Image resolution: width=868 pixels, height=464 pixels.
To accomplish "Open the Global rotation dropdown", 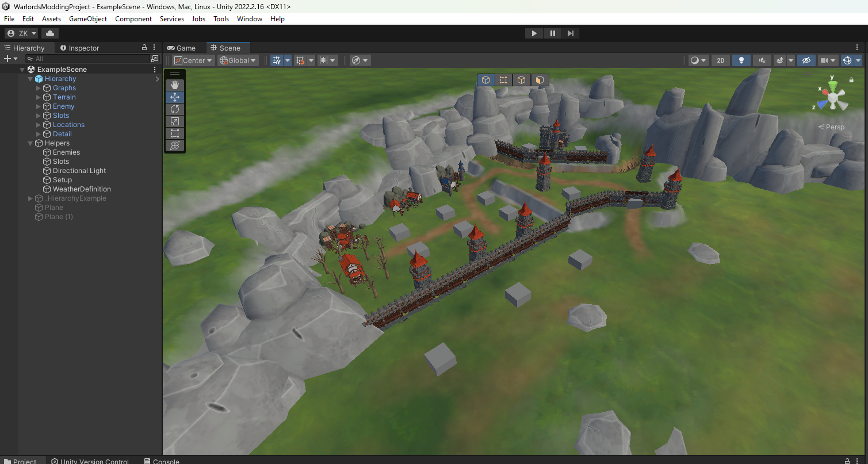I will click(238, 60).
